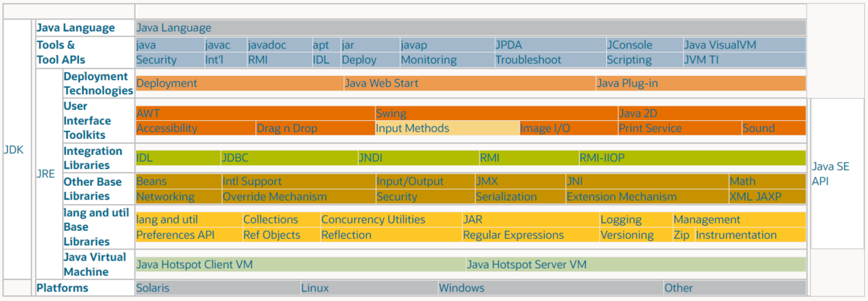Image resolution: width=868 pixels, height=301 pixels.
Task: Click the JDK label at far left
Action: coord(14,150)
